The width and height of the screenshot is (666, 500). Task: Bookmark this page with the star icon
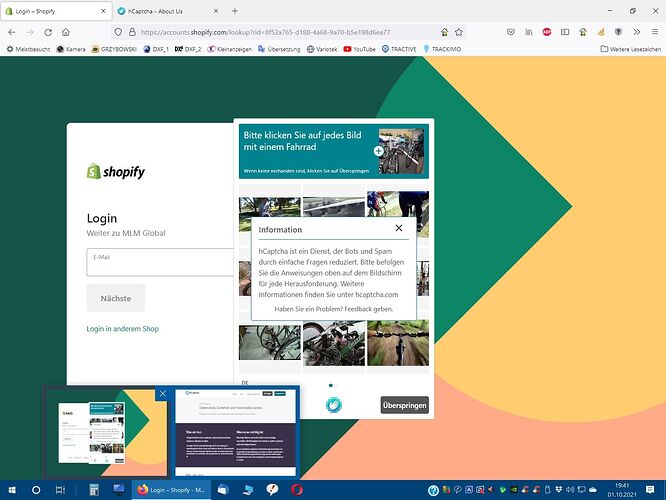(459, 32)
